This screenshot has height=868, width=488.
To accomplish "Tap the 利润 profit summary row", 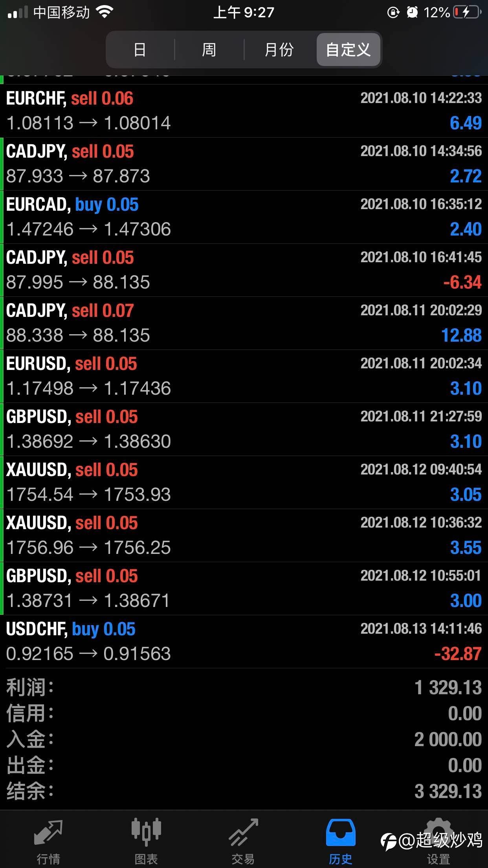I will [x=244, y=688].
